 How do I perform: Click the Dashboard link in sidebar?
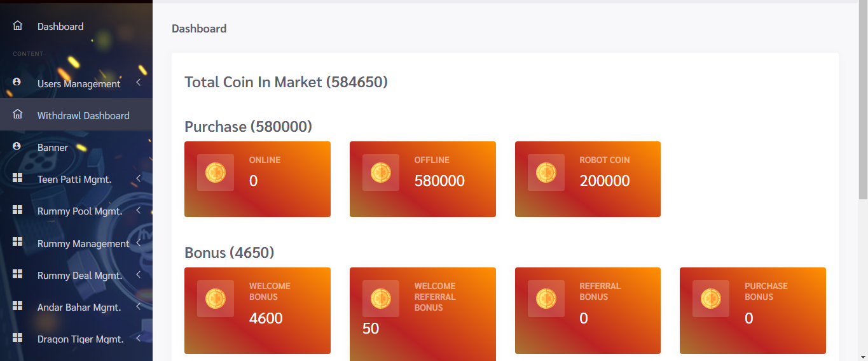coord(60,26)
